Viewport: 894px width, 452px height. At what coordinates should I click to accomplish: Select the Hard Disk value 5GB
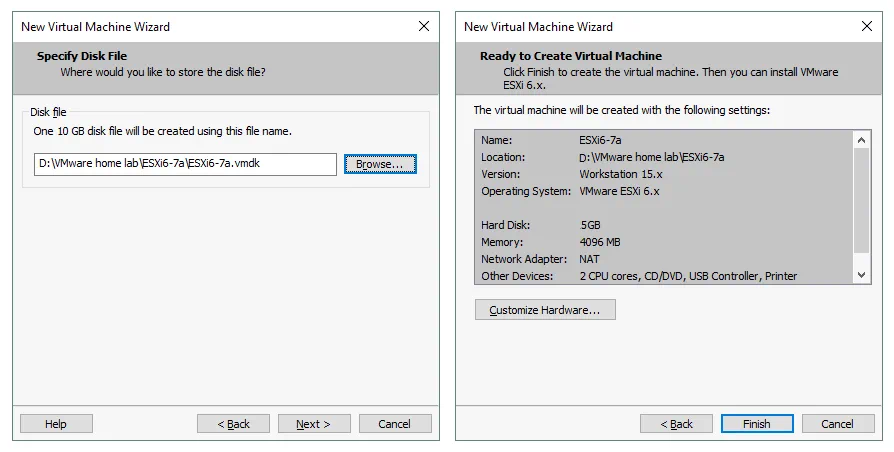(590, 225)
